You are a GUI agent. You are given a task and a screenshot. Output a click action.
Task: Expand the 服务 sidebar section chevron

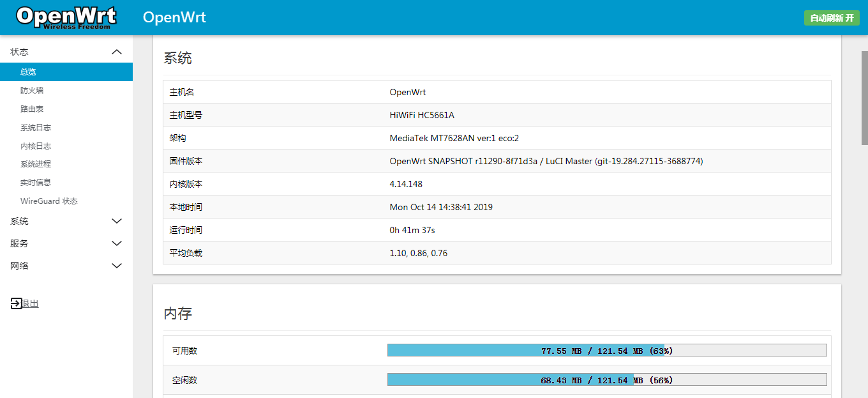117,243
